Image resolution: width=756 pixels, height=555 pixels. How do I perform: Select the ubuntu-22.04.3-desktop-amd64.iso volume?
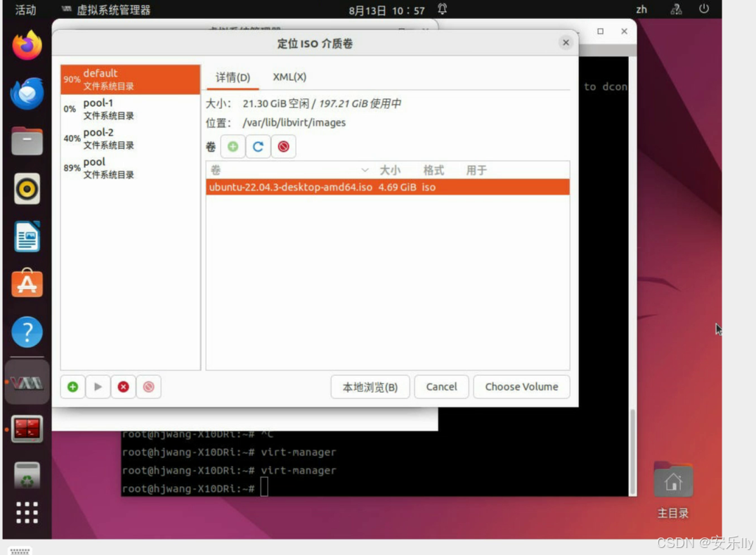point(388,187)
